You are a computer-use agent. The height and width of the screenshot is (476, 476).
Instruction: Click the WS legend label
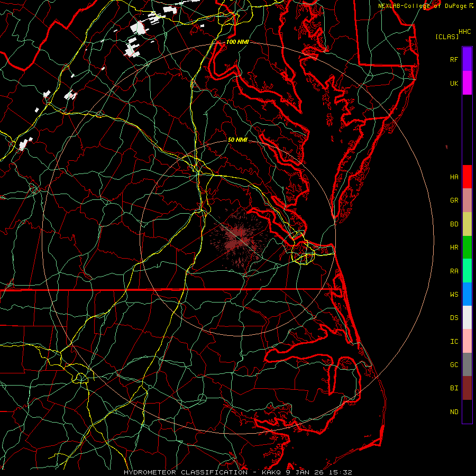tap(454, 295)
